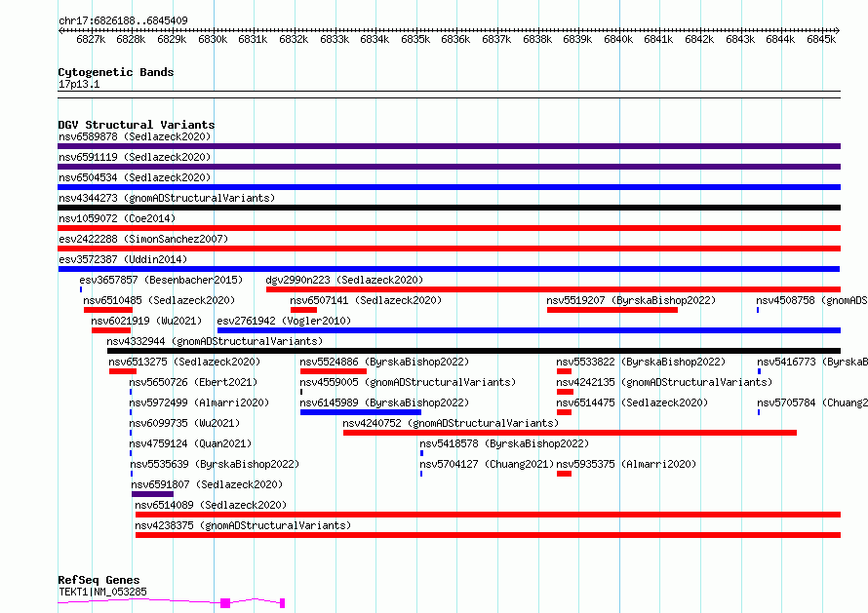Open variant nsv6099735 (Wu2021) label
This screenshot has width=868, height=613.
point(184,423)
